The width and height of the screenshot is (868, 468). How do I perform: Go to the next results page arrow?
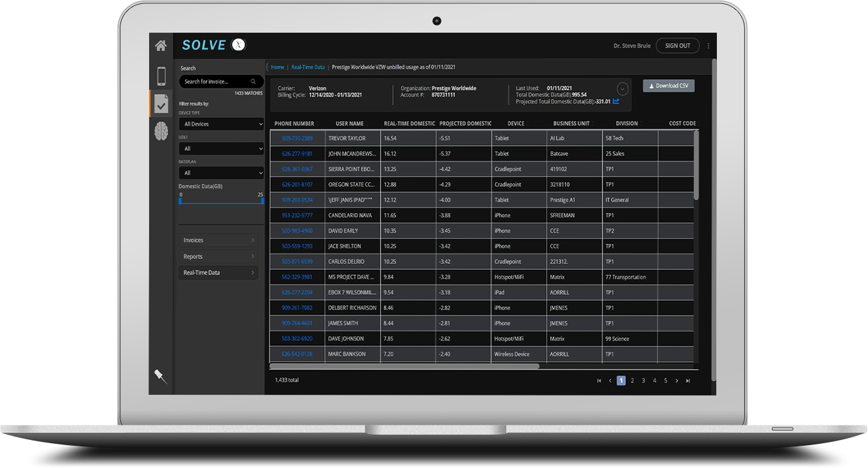[x=677, y=380]
